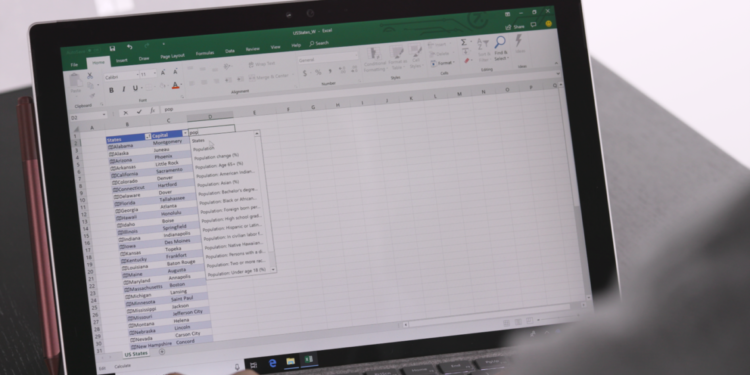This screenshot has width=750, height=375.
Task: Click the Insert Function fx icon
Action: [x=152, y=111]
